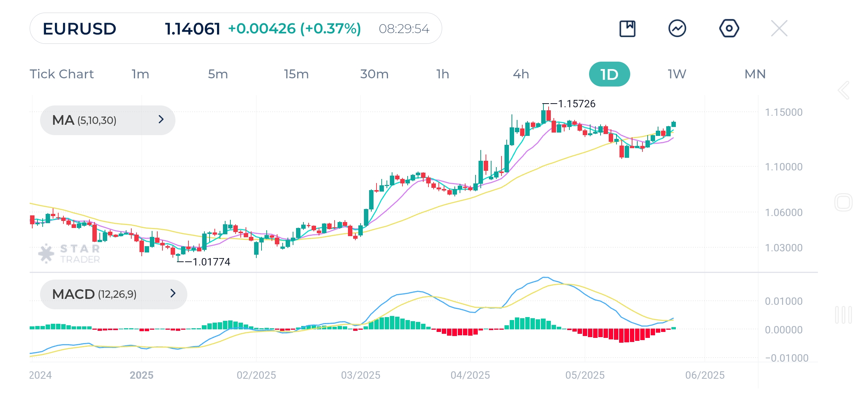Viewport: 868px width, 401px height.
Task: Click the 1.15726 high price marker
Action: (x=576, y=104)
